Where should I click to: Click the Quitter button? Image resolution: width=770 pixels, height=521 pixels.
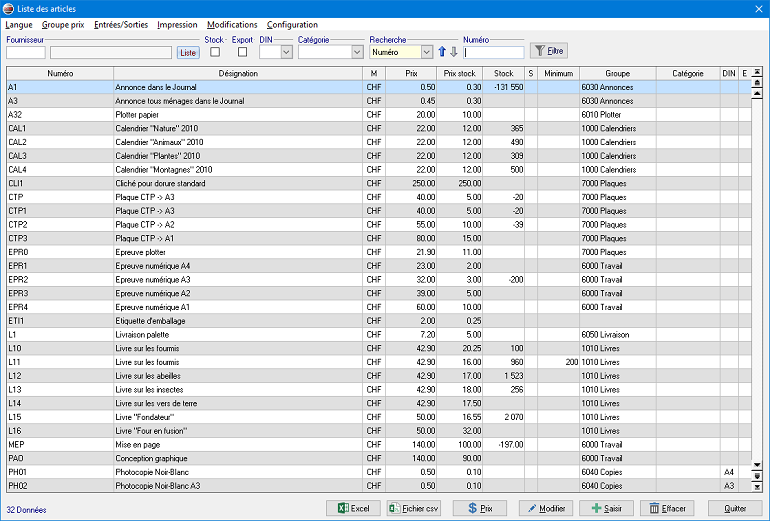[735, 508]
